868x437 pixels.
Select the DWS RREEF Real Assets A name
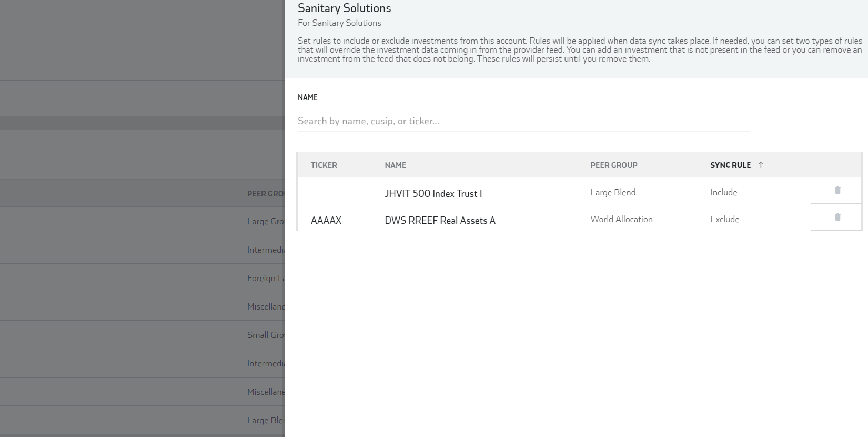point(440,221)
